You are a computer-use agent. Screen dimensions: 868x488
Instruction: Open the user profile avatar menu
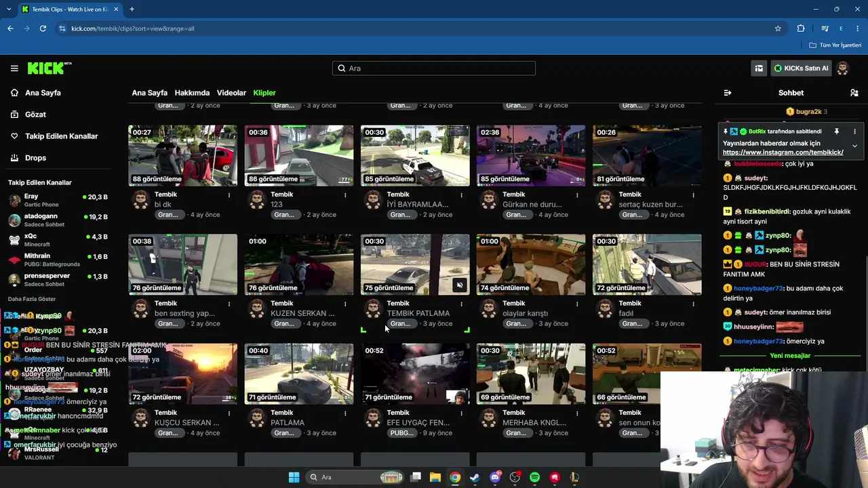pos(843,68)
